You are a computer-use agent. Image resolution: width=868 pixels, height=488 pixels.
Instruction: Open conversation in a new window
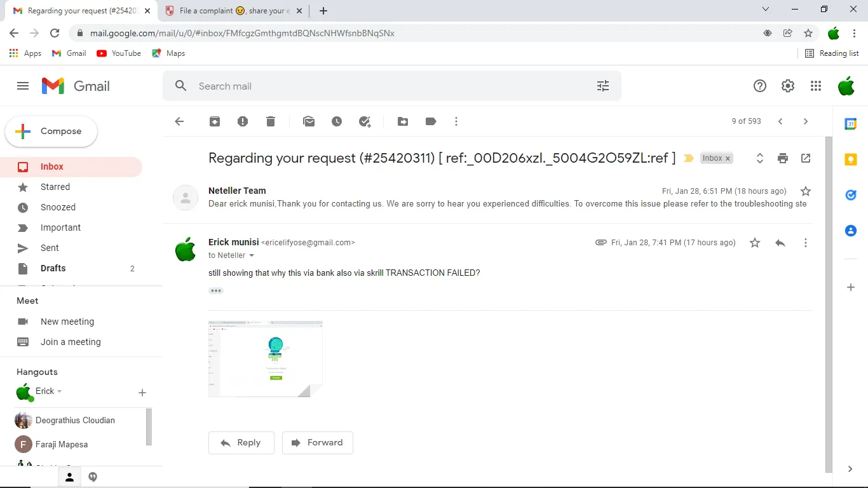point(806,158)
